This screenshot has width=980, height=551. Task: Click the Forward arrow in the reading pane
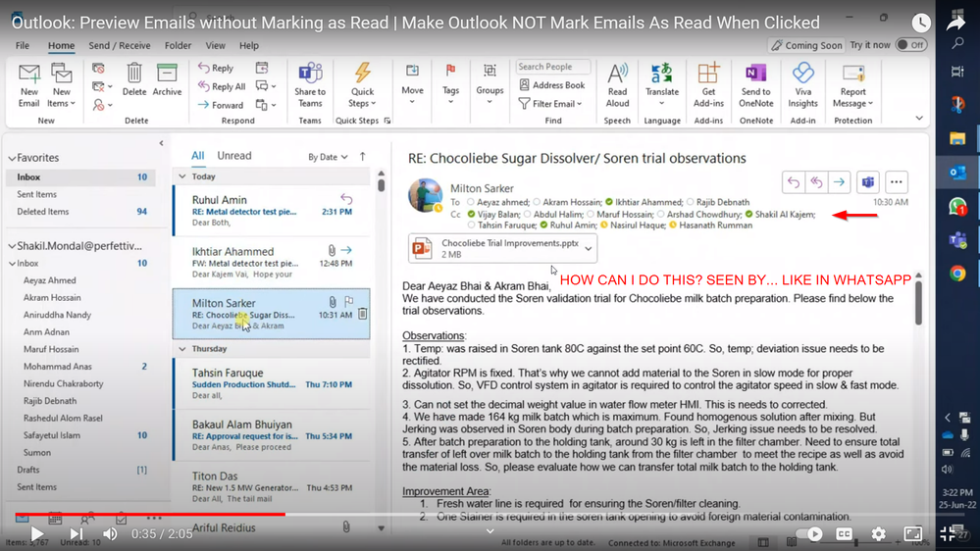click(x=839, y=182)
